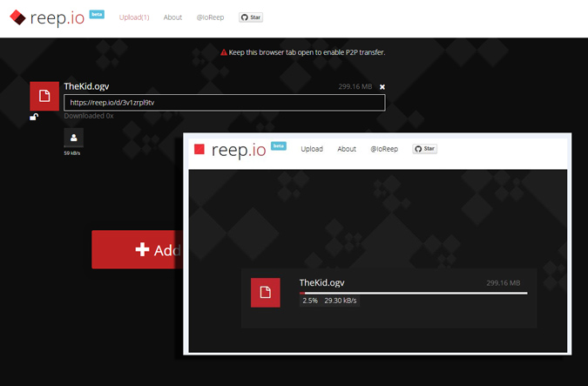This screenshot has width=588, height=386.
Task: Click the red file icon beside TheKid.ogv upload
Action: (x=44, y=96)
